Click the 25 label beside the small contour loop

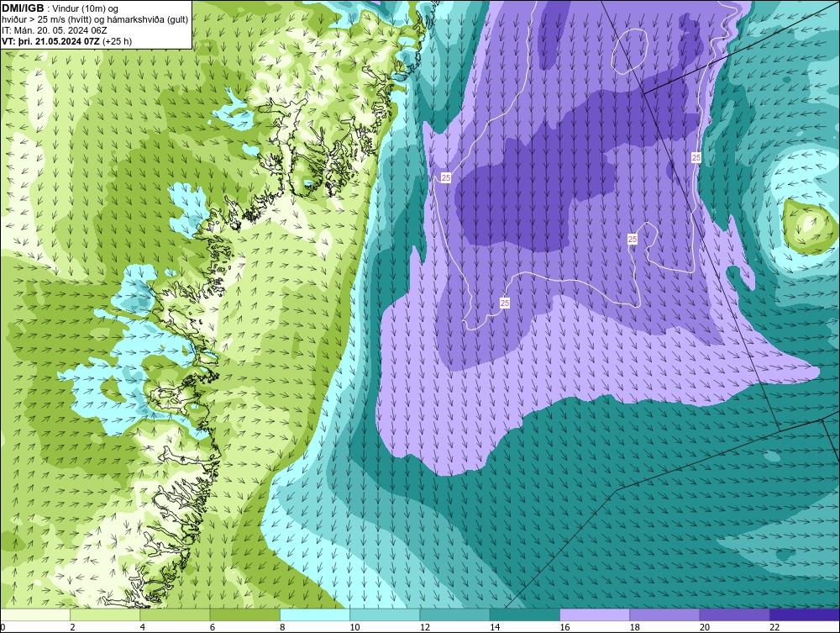pyautogui.click(x=633, y=239)
